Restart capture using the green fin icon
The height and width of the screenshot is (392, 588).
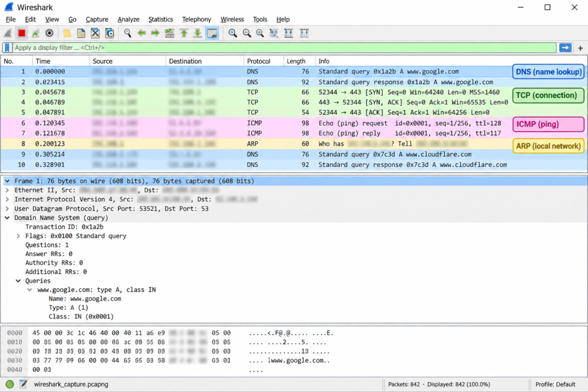[x=35, y=33]
